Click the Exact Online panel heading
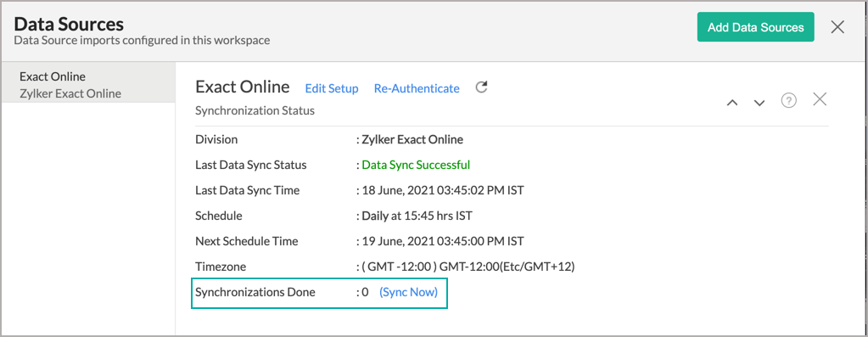Image resolution: width=868 pixels, height=337 pixels. [243, 87]
